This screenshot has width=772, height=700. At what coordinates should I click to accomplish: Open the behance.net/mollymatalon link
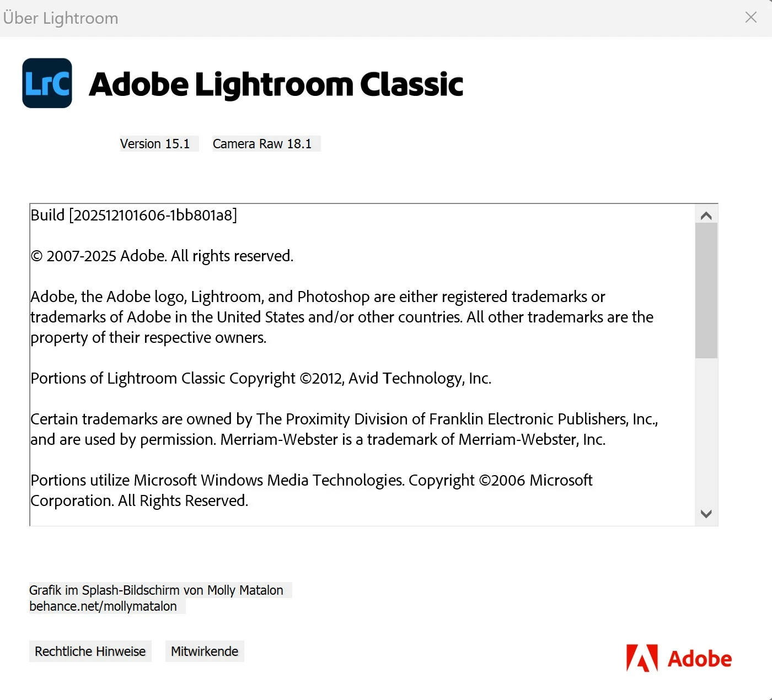(103, 606)
